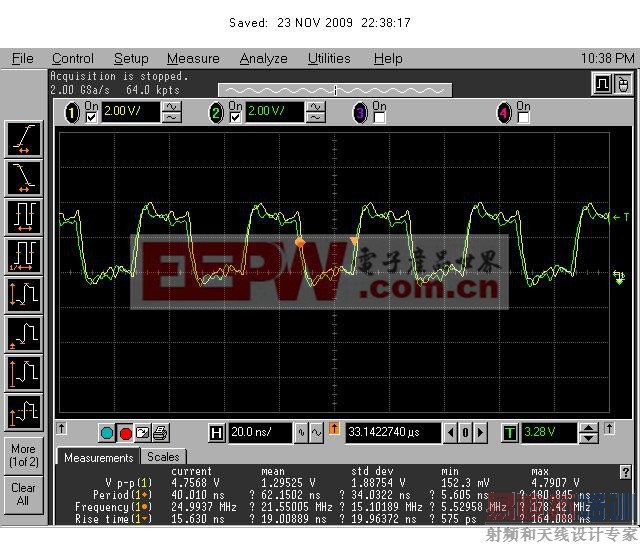Adjust trigger level up/down arrows
This screenshot has width=640, height=544.
[x=589, y=433]
